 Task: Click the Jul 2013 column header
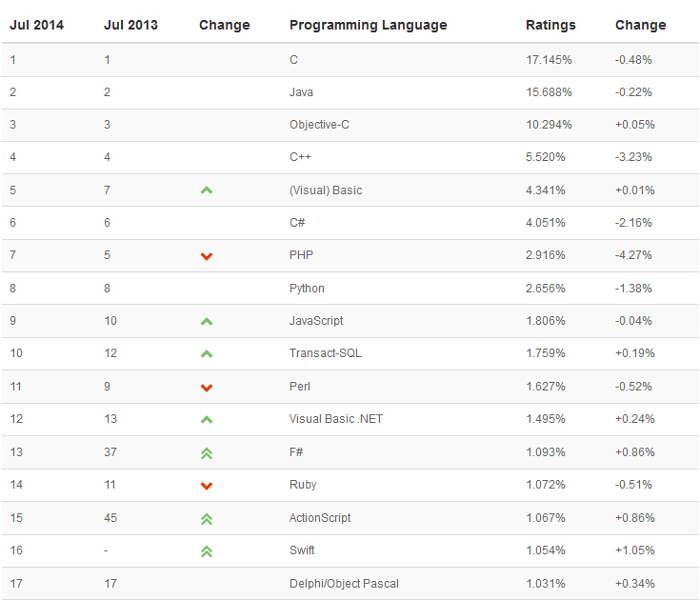coord(130,25)
